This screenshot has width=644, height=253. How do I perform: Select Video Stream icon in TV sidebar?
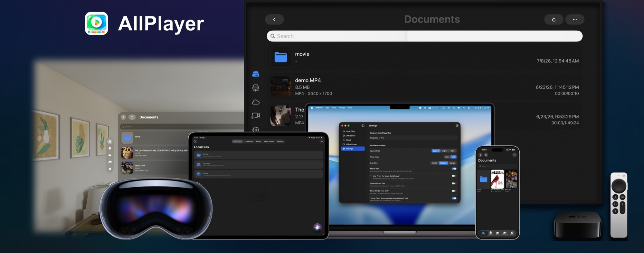(256, 115)
